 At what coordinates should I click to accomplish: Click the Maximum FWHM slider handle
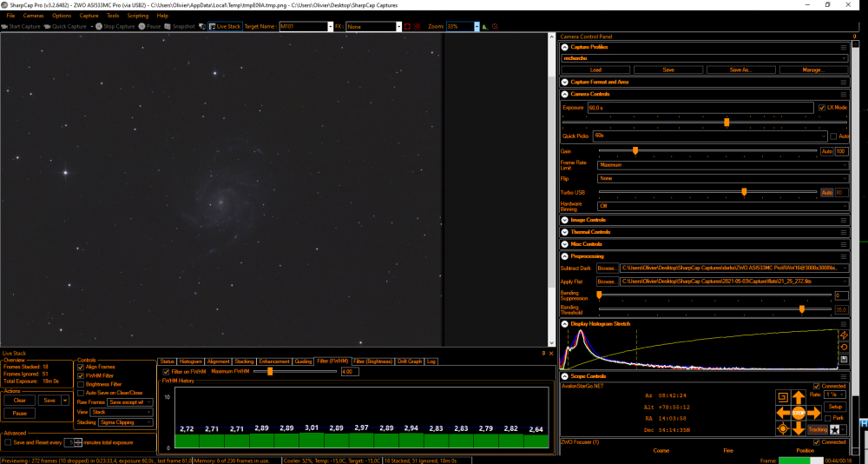pyautogui.click(x=270, y=371)
